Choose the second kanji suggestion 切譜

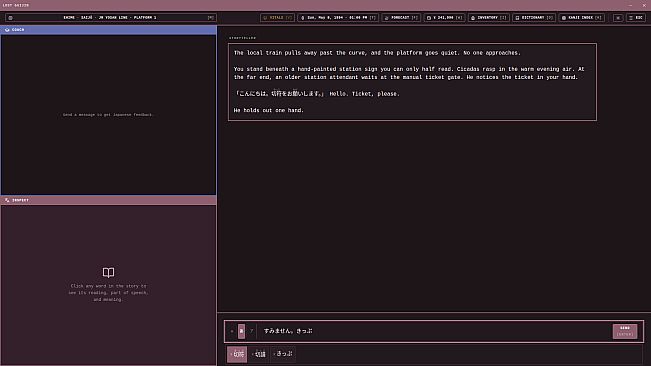(x=259, y=354)
